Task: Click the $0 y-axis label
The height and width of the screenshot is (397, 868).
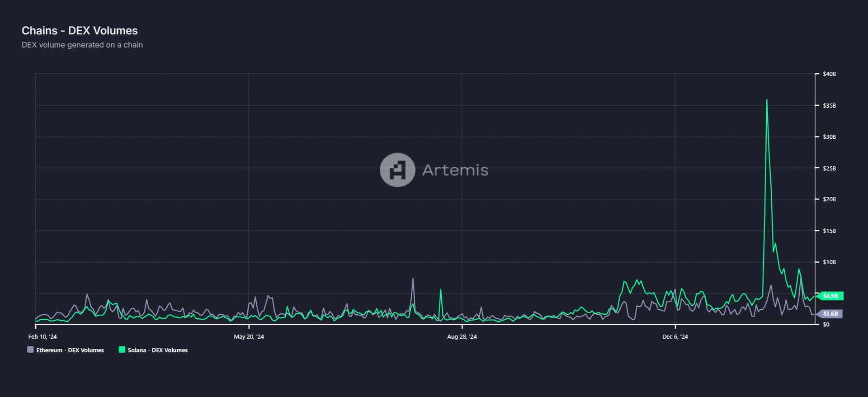Action: click(826, 324)
